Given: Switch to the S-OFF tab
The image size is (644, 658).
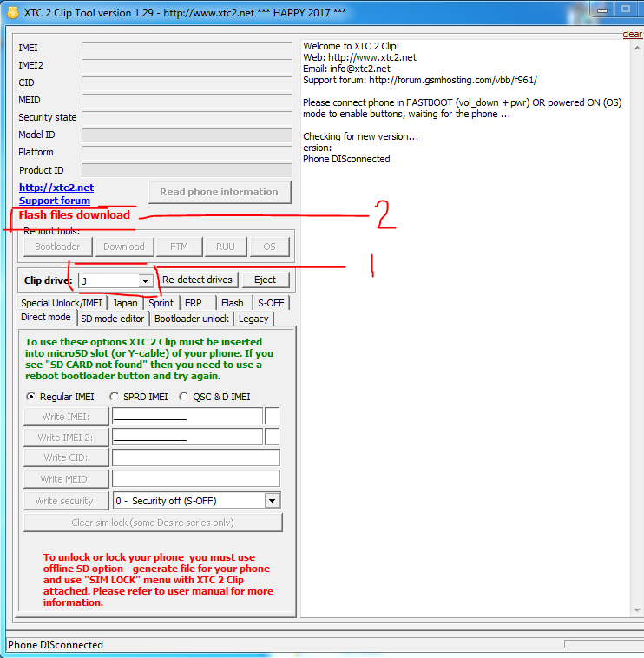Looking at the screenshot, I should (271, 303).
